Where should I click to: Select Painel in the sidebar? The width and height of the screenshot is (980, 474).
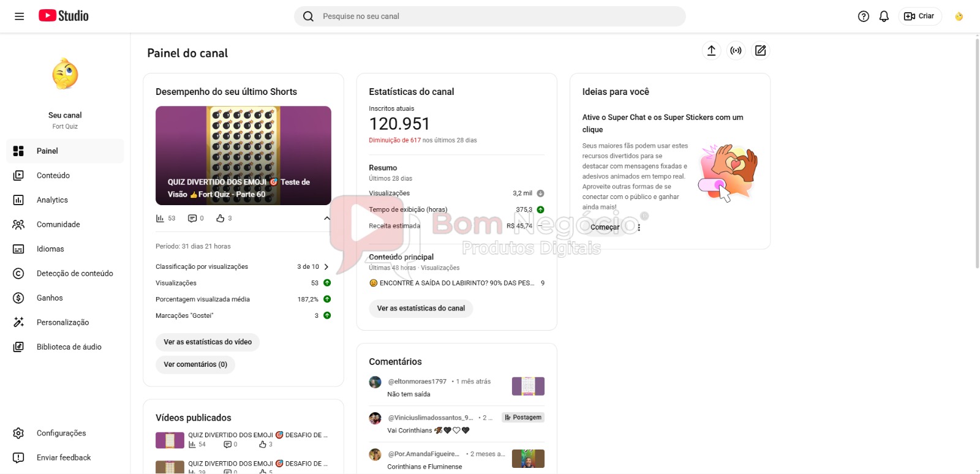65,151
